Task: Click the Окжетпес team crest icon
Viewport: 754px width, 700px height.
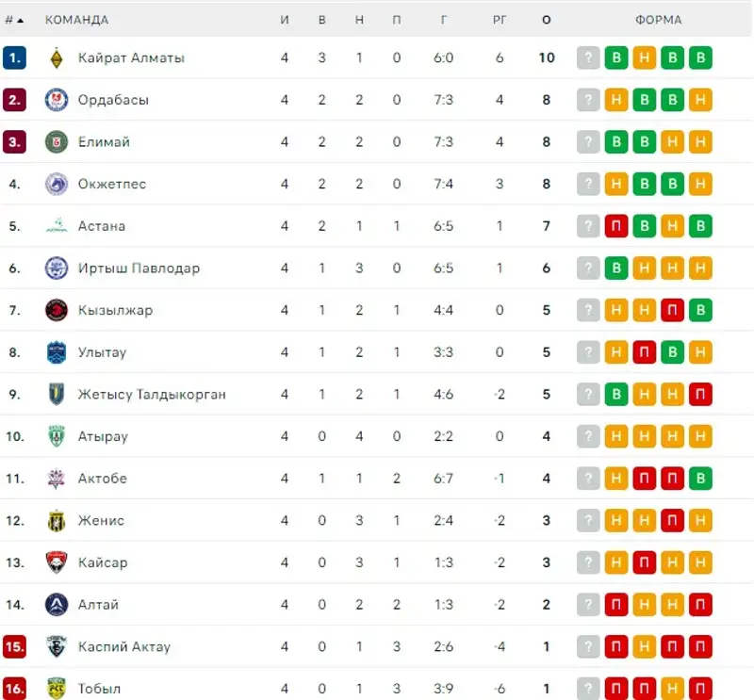Action: pos(57,185)
